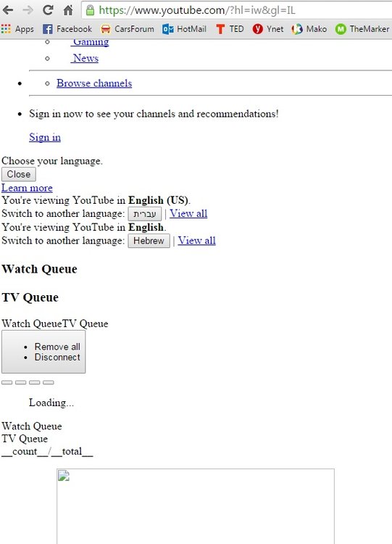Follow the Sign in link
The width and height of the screenshot is (392, 544).
tap(45, 137)
